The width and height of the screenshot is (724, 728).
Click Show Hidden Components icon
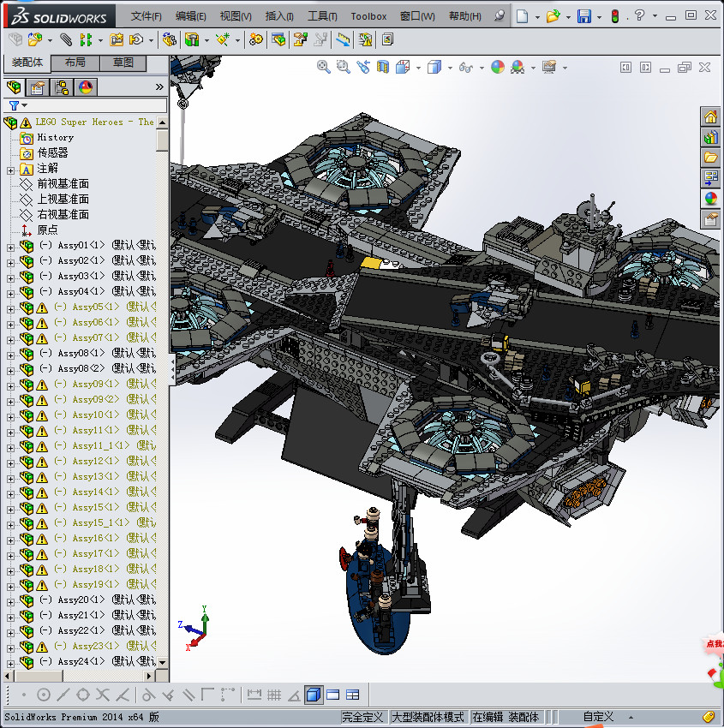[x=170, y=40]
